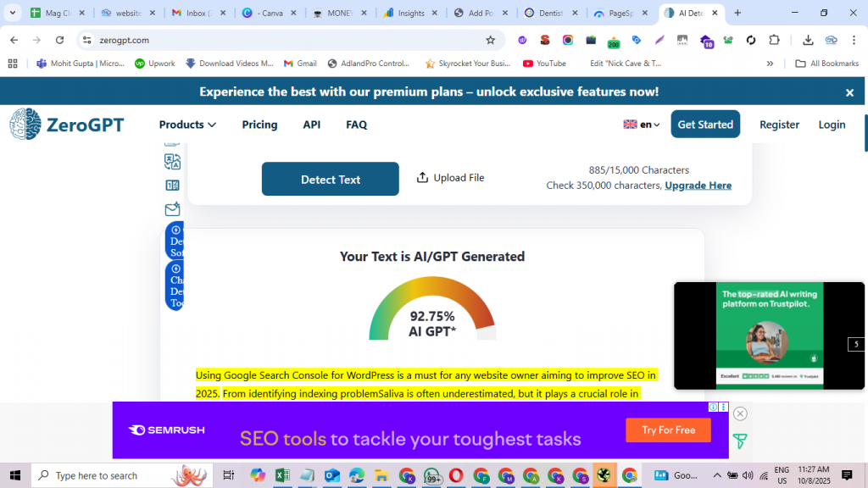Open the Pricing menu item

pyautogui.click(x=259, y=125)
